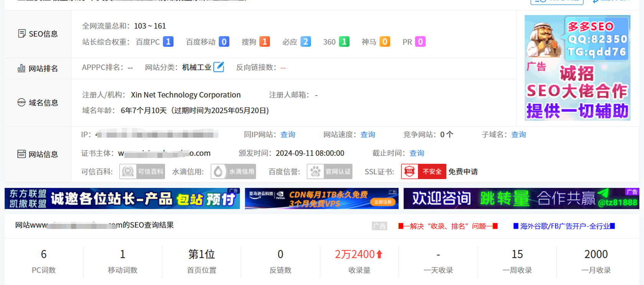Click the 移动词数 value 1

click(x=123, y=254)
